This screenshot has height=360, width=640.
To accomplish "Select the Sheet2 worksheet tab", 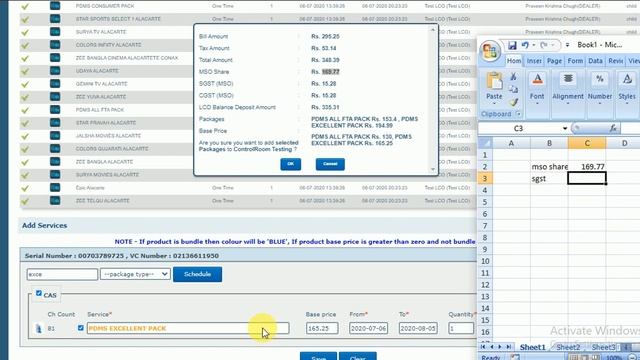I will (568, 347).
